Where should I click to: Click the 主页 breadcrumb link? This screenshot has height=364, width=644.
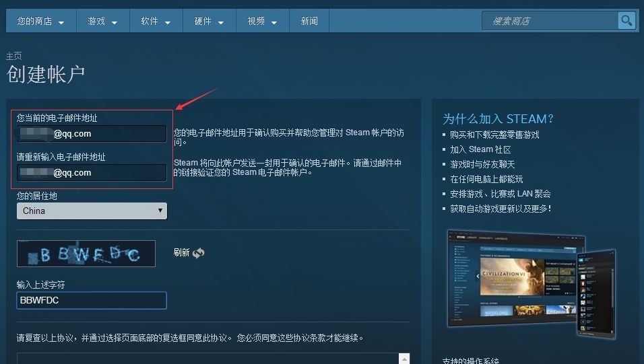[14, 56]
